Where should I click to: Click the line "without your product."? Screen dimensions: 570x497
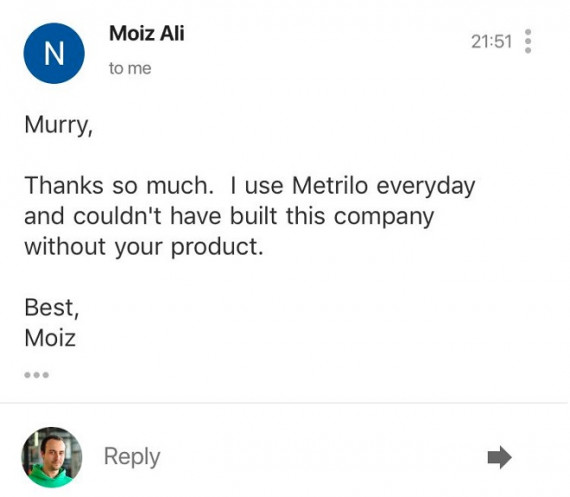point(144,247)
